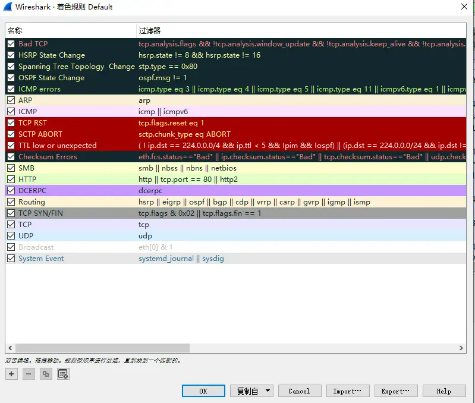Click the Help button

[444, 391]
